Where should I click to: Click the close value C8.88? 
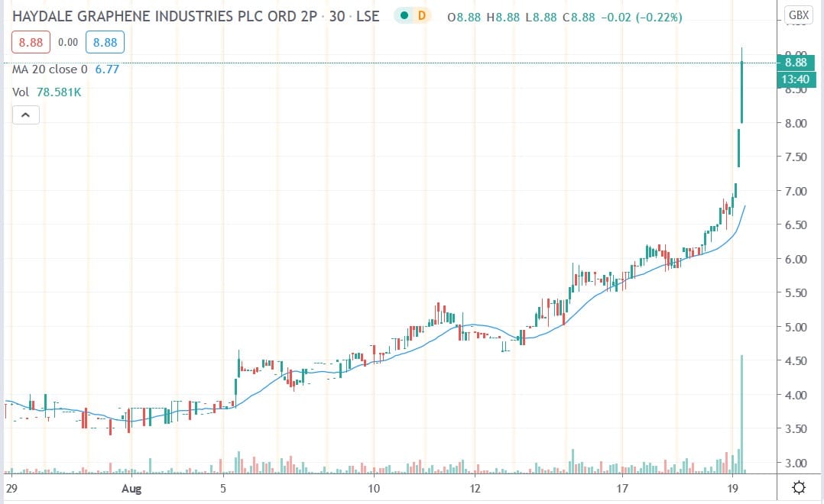coord(579,18)
